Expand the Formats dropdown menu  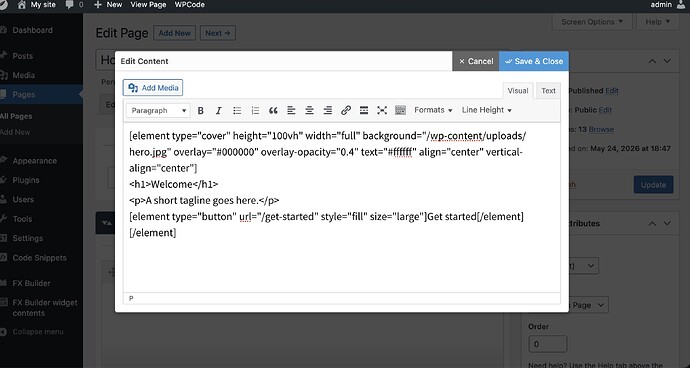(433, 110)
